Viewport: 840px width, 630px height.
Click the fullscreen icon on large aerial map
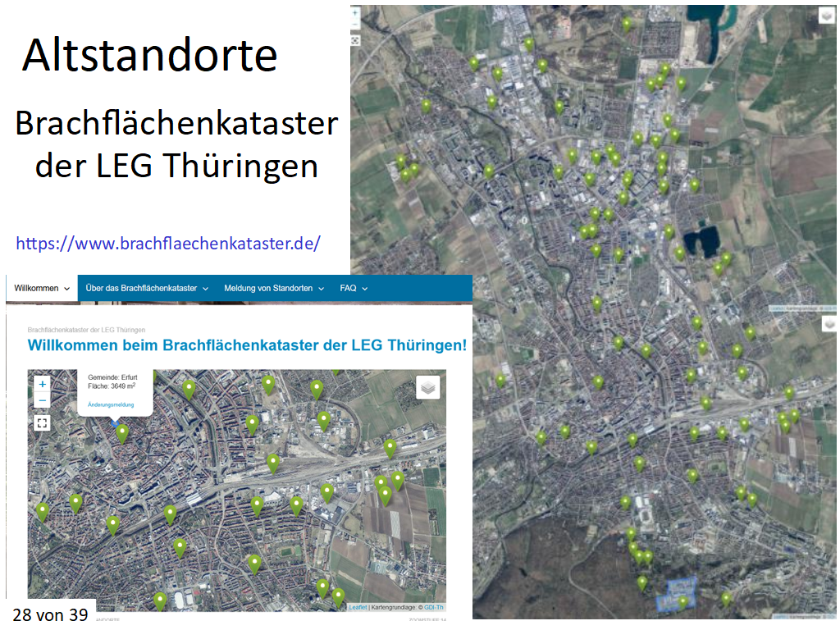tap(355, 40)
